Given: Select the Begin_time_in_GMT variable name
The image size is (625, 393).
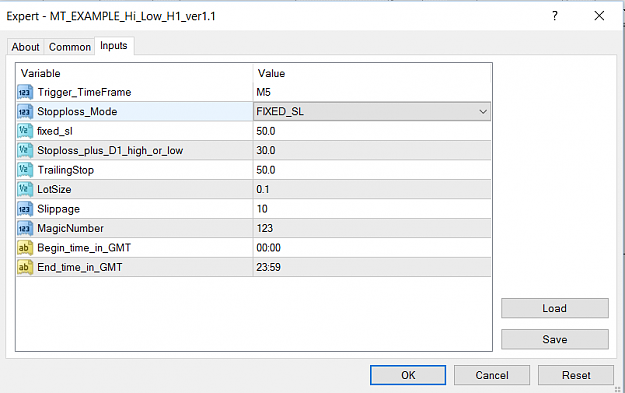Looking at the screenshot, I should [x=84, y=248].
